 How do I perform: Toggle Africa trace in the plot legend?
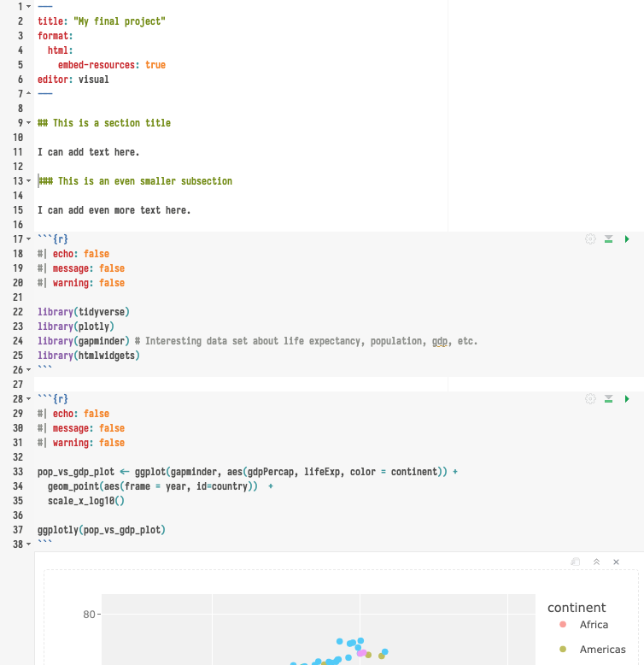(594, 625)
